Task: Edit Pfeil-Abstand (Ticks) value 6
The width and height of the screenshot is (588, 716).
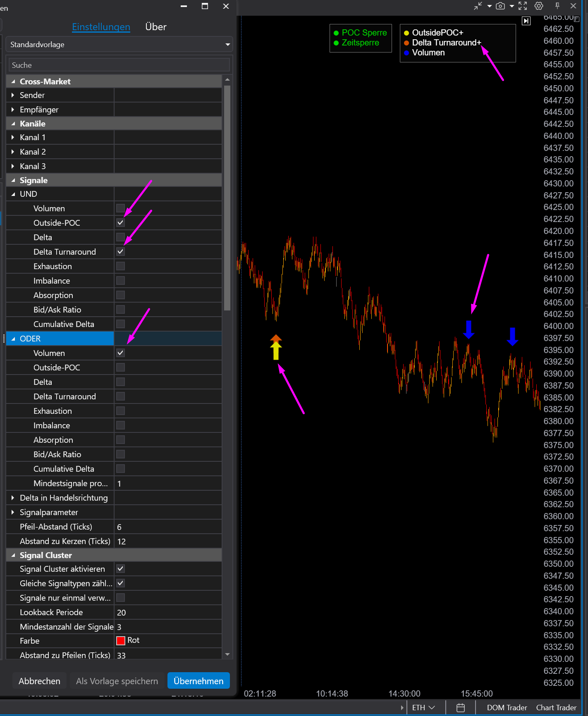Action: [168, 527]
